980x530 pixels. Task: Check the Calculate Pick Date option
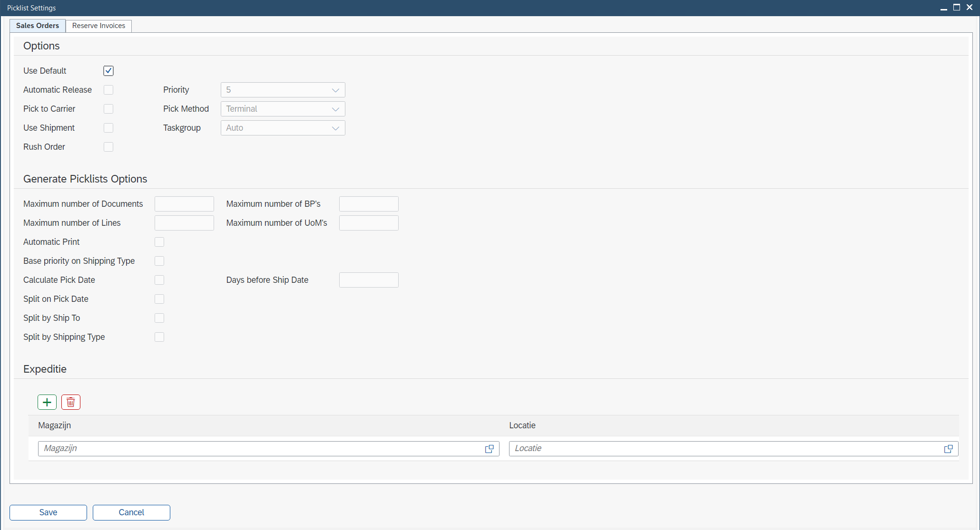click(159, 280)
